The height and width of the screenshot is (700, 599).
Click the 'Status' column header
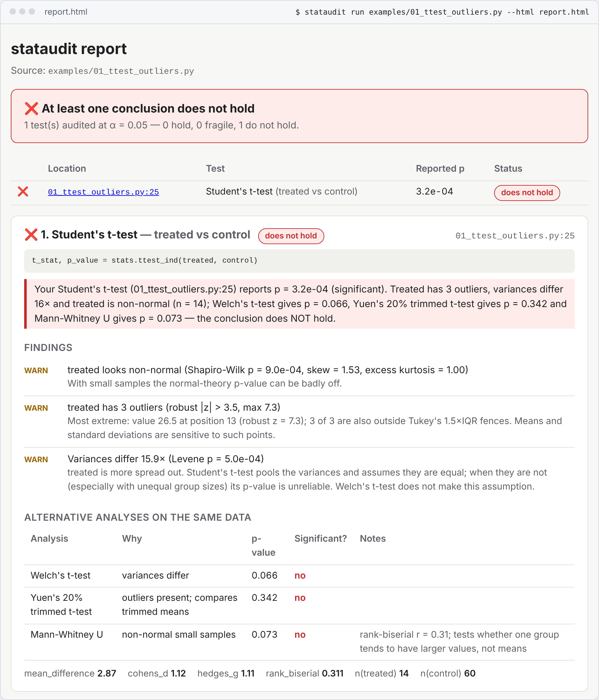(x=508, y=168)
